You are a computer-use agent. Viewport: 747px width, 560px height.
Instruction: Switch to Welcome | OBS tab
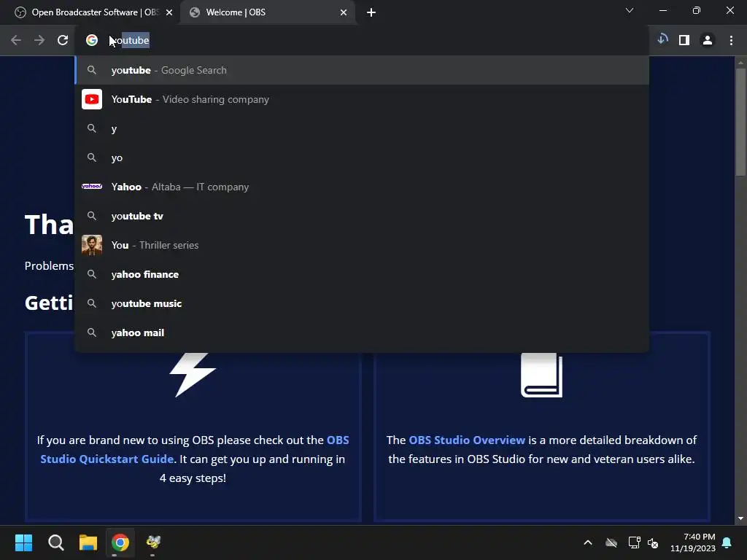pyautogui.click(x=267, y=12)
